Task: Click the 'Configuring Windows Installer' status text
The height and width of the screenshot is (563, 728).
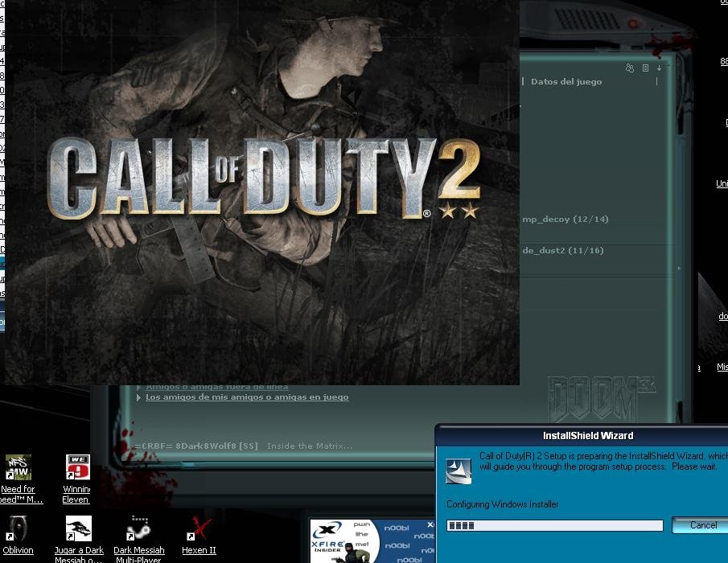Action: (x=502, y=504)
